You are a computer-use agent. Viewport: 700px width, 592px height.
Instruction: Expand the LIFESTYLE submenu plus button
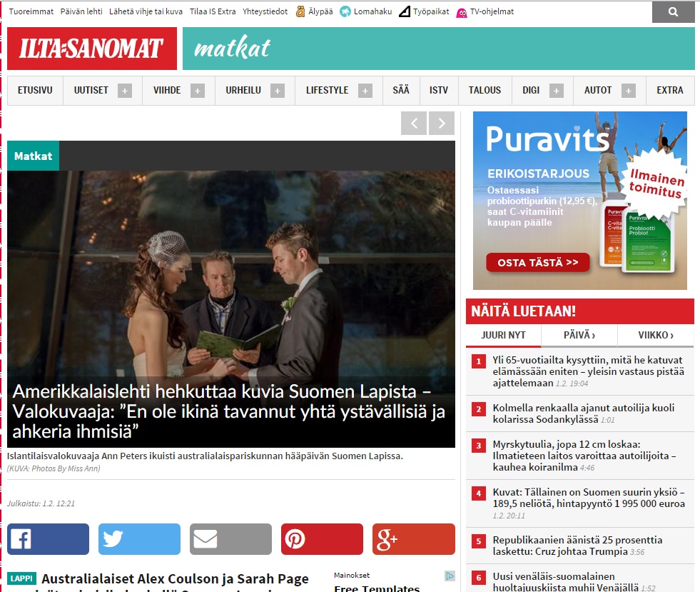tap(366, 91)
